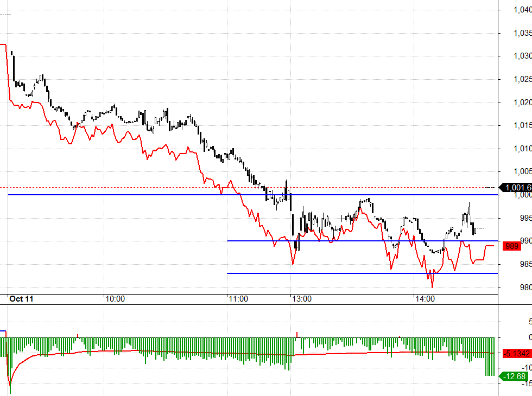532x396 pixels.
Task: Click the 13:00 time axis label
Action: click(302, 299)
